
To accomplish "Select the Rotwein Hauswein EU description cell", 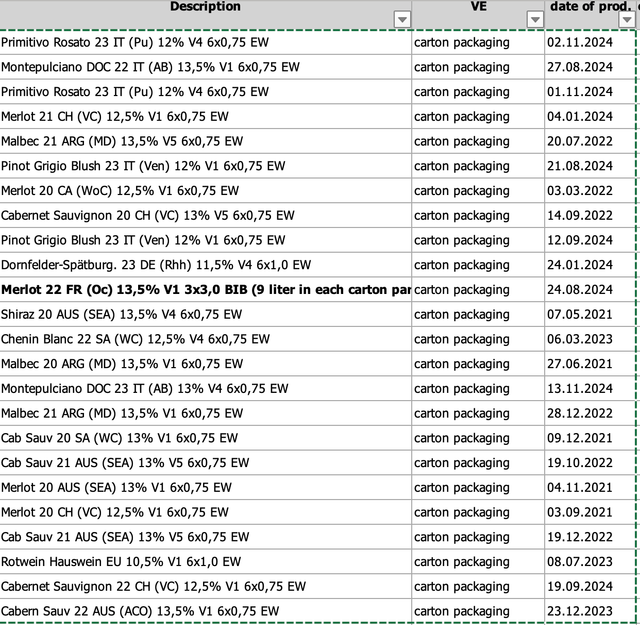I will [x=205, y=562].
